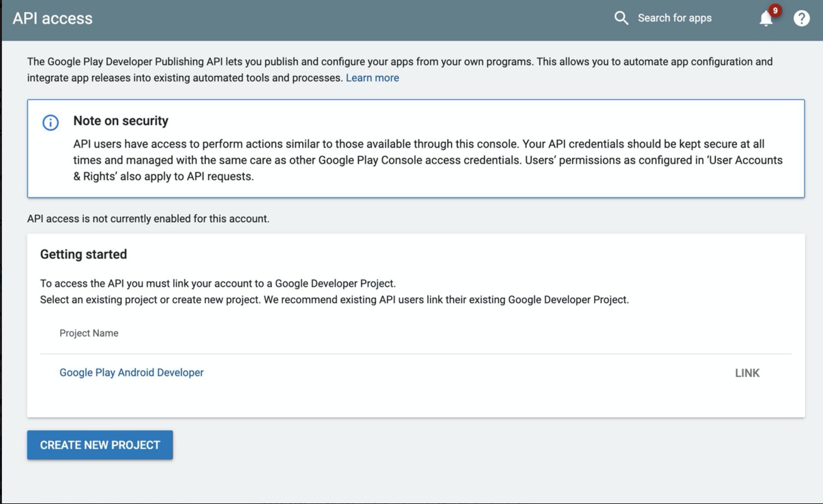
Task: Open help via question mark icon
Action: [801, 18]
